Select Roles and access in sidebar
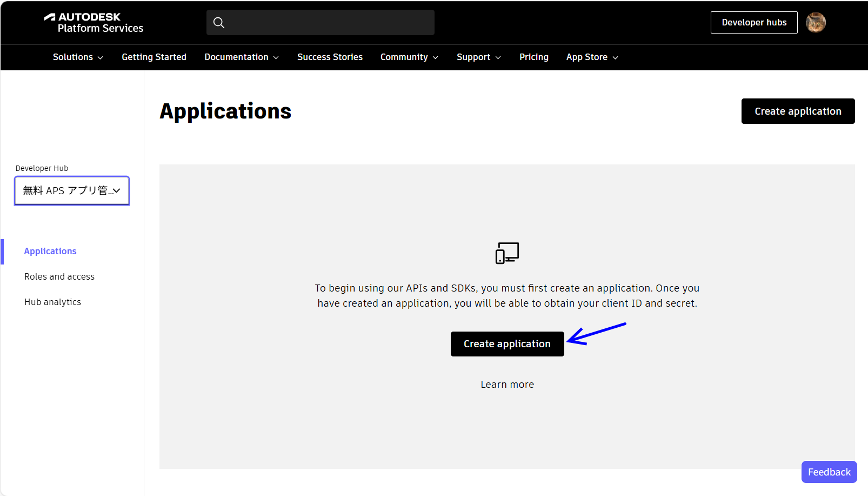Viewport: 868px width, 496px height. pos(59,277)
